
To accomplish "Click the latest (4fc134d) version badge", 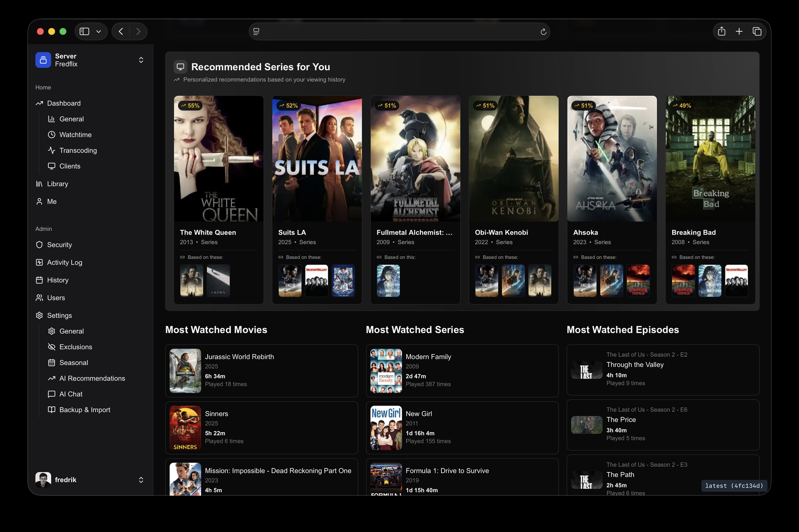I will 734,486.
